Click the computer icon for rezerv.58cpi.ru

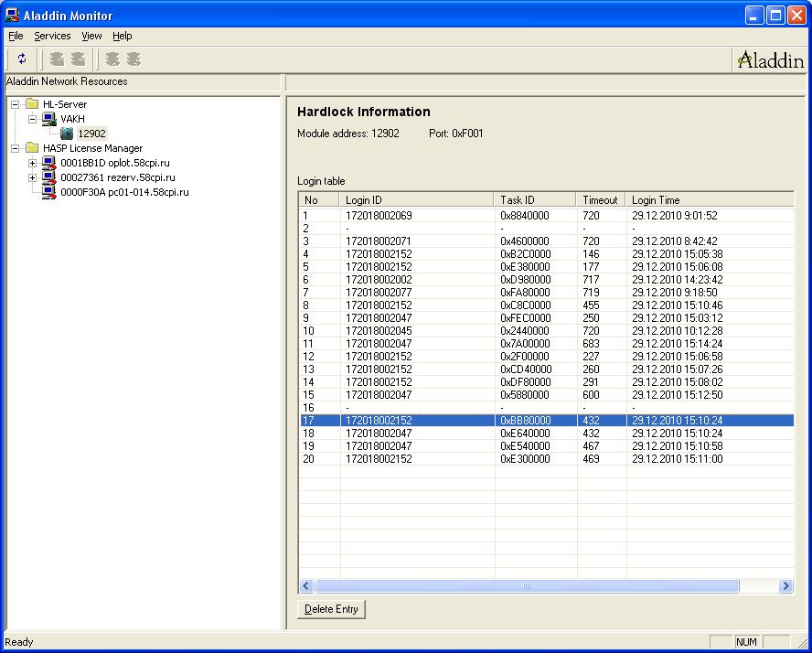[x=49, y=177]
